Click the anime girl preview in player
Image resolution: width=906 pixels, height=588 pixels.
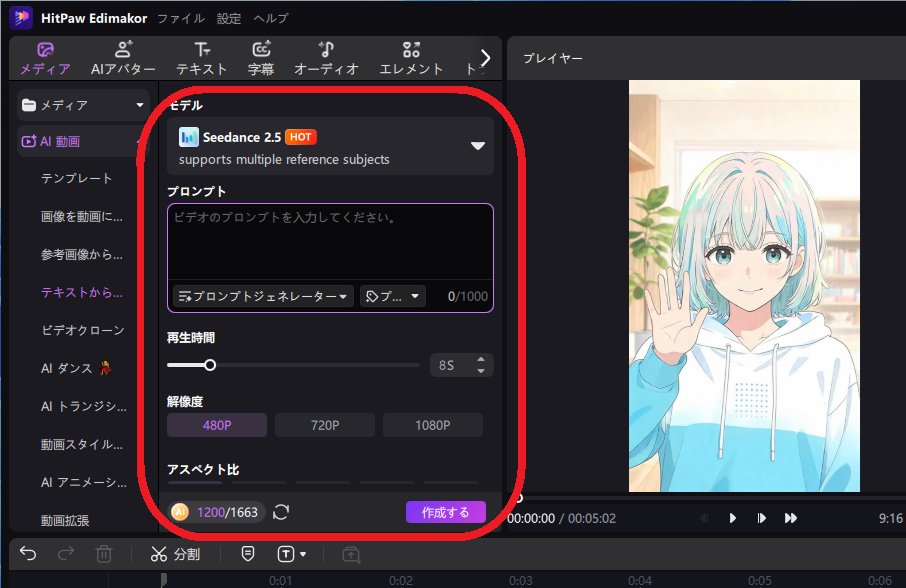(x=744, y=286)
